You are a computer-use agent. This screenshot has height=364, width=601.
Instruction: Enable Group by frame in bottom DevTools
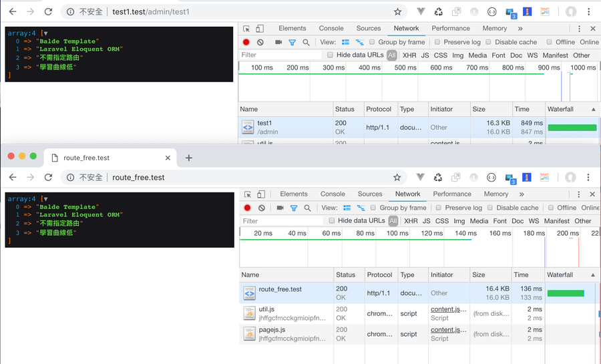(373, 208)
